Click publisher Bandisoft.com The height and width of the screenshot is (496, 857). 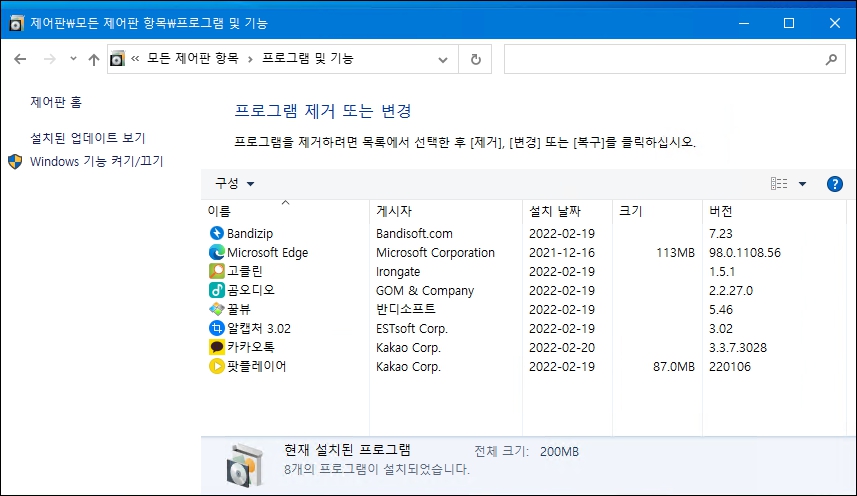point(414,233)
